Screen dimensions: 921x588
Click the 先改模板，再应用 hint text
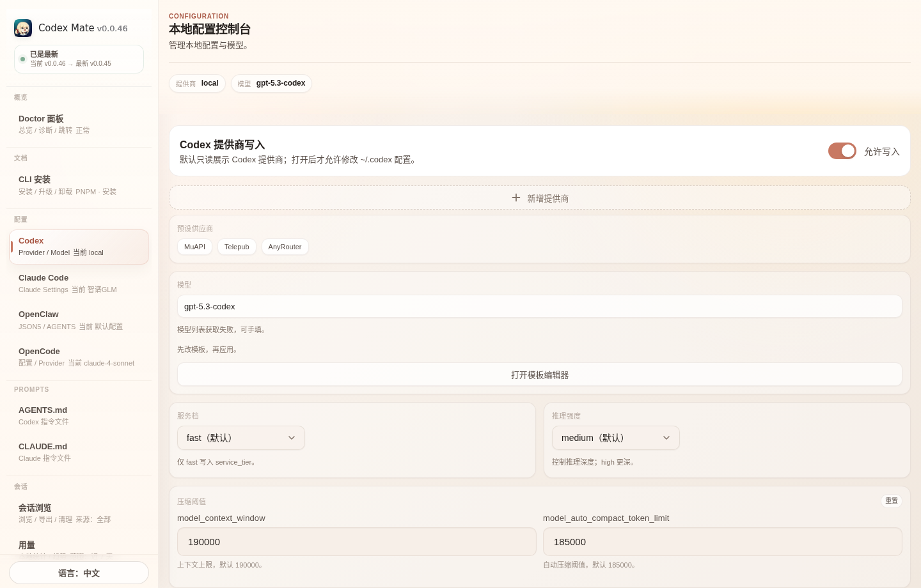(x=209, y=350)
